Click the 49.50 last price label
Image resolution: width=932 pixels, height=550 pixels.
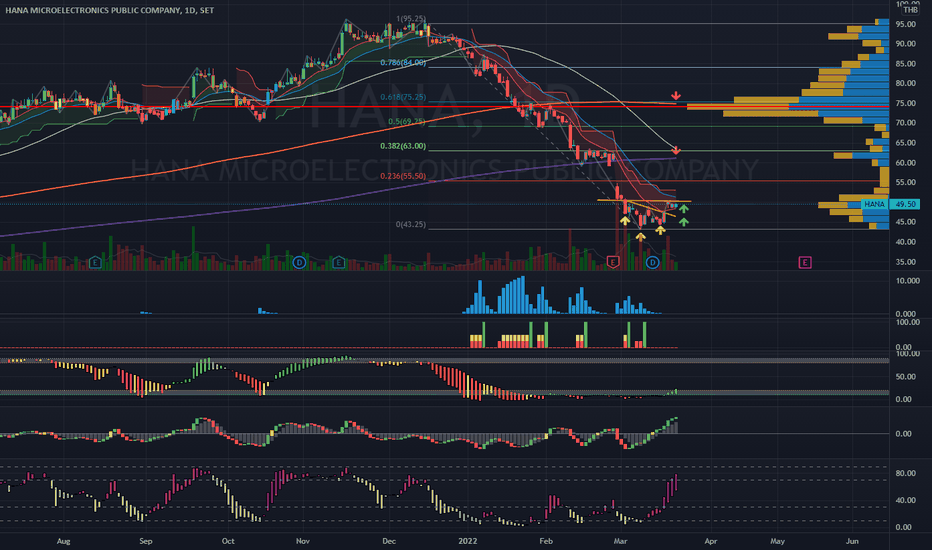click(905, 204)
